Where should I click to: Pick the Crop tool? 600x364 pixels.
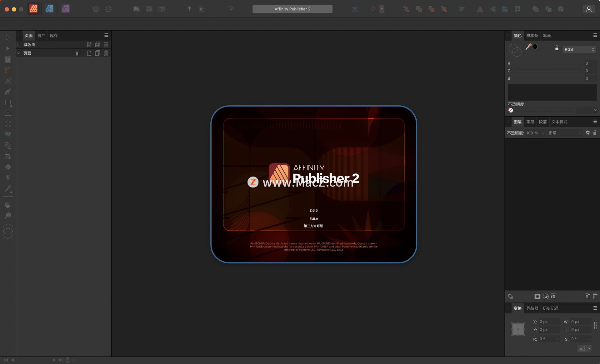point(8,156)
